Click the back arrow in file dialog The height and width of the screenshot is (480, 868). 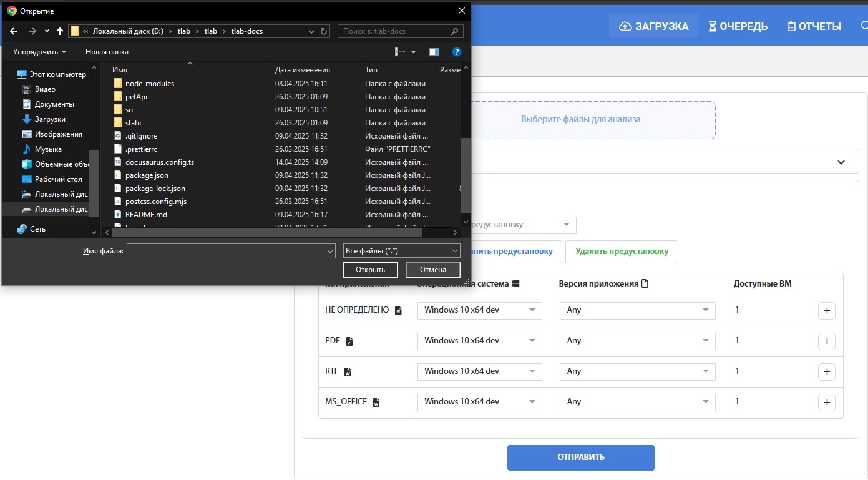(x=14, y=31)
